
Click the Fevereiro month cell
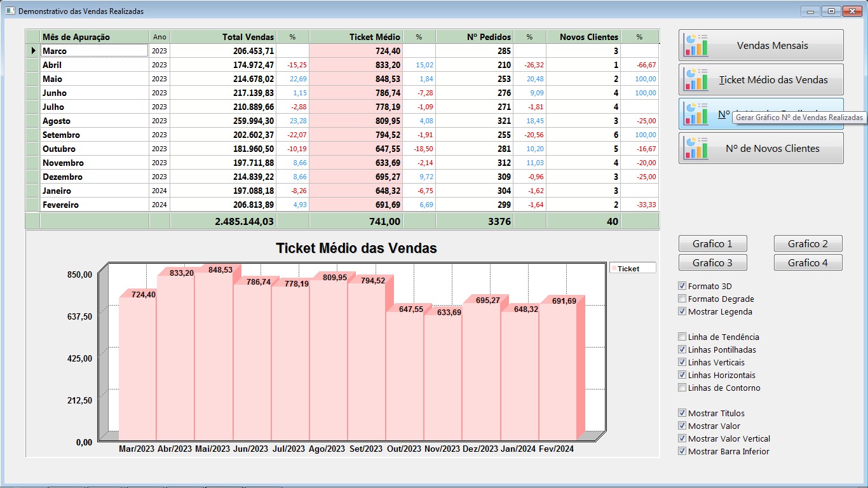click(x=94, y=205)
